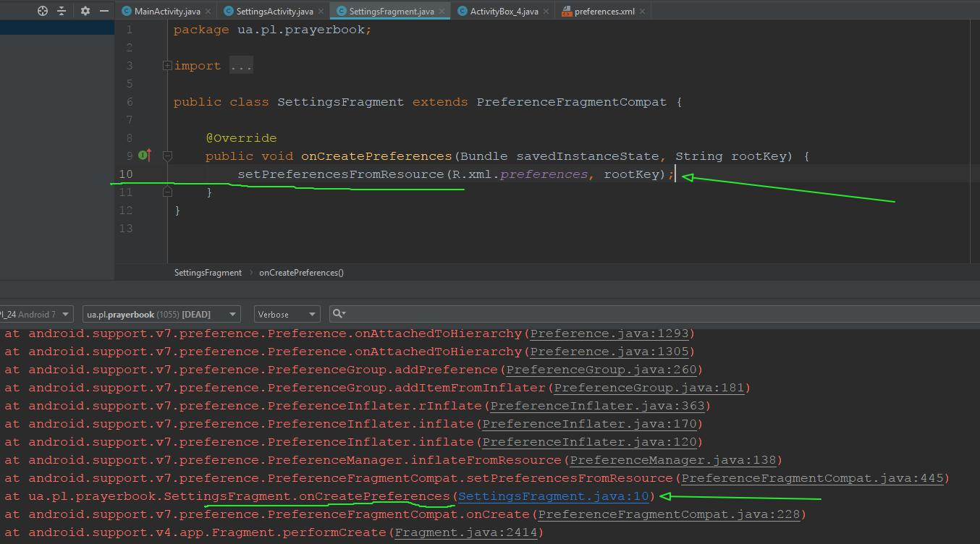The height and width of the screenshot is (544, 980).
Task: Close the MainActivity.java tab
Action: (x=209, y=12)
